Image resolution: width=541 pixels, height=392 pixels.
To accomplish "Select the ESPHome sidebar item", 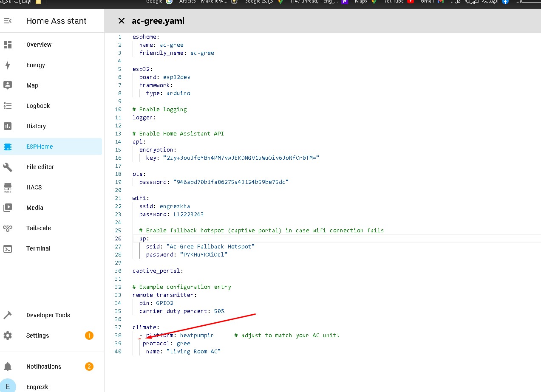I will [x=40, y=147].
